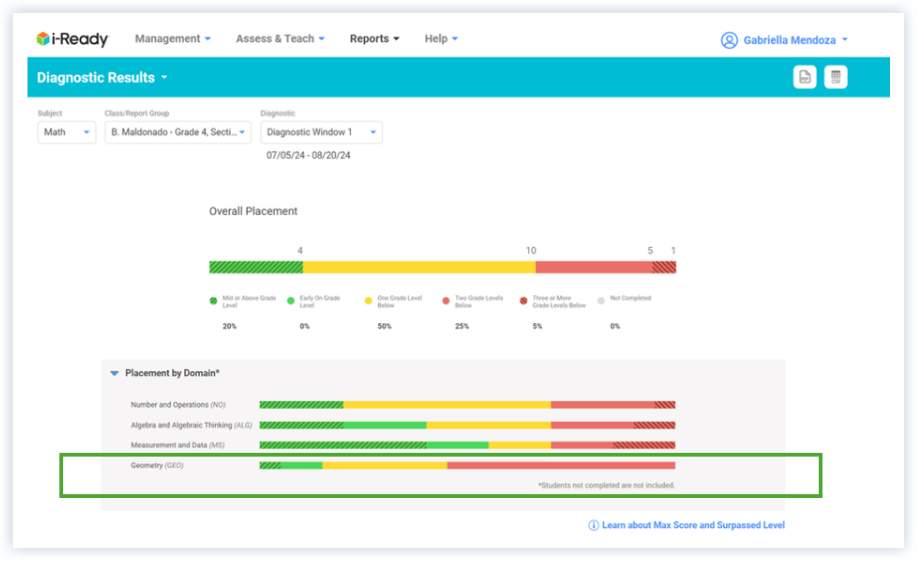
Task: Click the Two Grade Levels Below legend dot
Action: pos(446,301)
